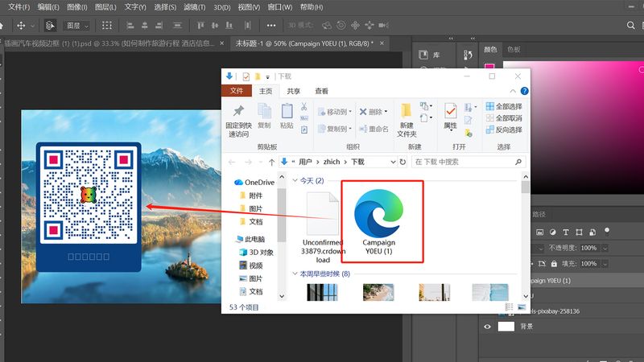644x362 pixels.
Task: Align vertical centers in Photoshop options bar
Action: [215, 26]
